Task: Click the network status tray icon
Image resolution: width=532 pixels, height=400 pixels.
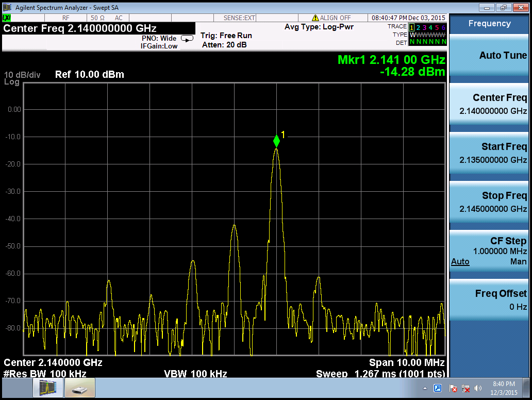Action: coord(465,388)
